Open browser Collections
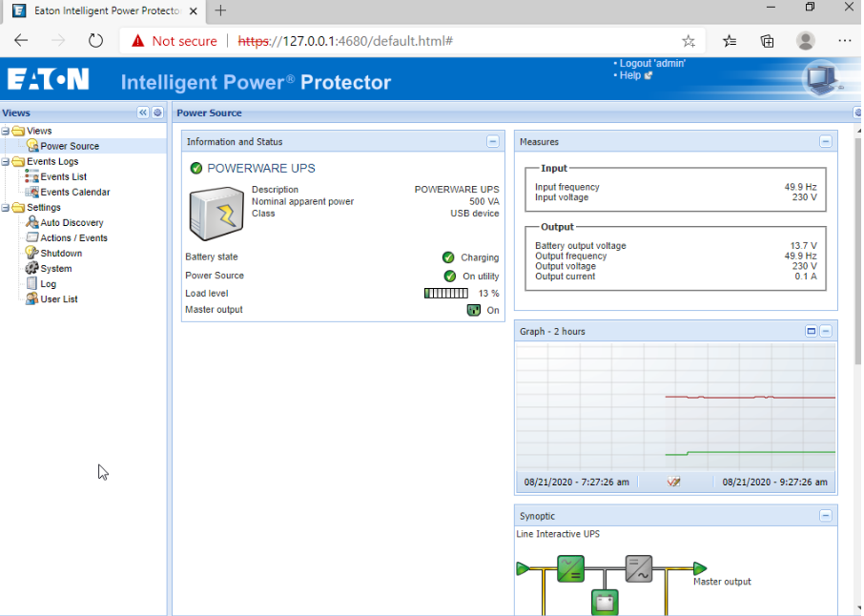864x616 pixels. point(767,41)
